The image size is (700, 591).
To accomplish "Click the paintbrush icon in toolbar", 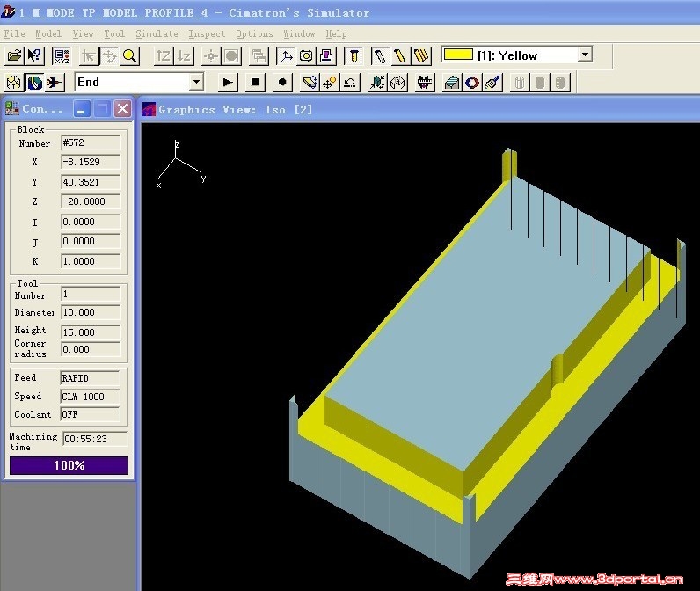I will [x=492, y=83].
